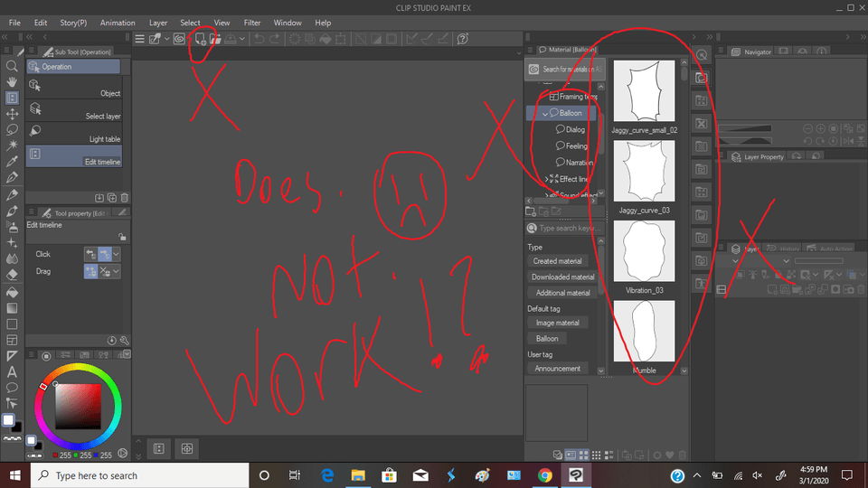Image resolution: width=868 pixels, height=488 pixels.
Task: Open the Window menu
Action: (x=288, y=23)
